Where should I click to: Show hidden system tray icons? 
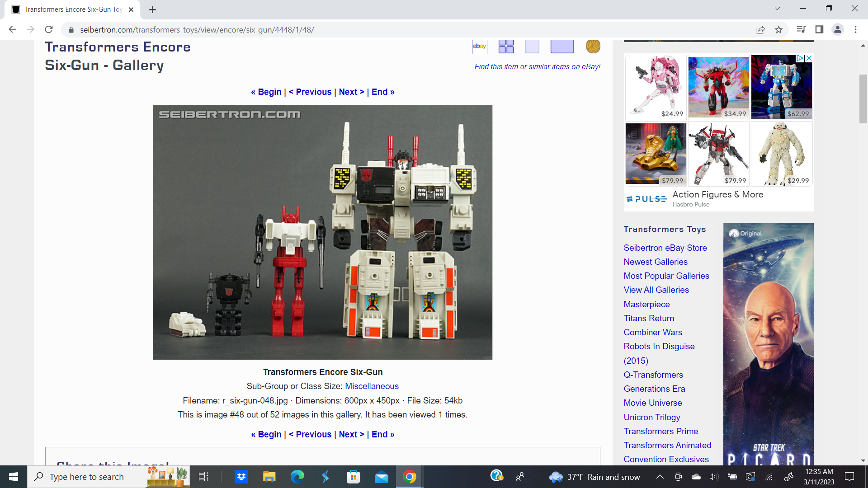[x=660, y=477]
